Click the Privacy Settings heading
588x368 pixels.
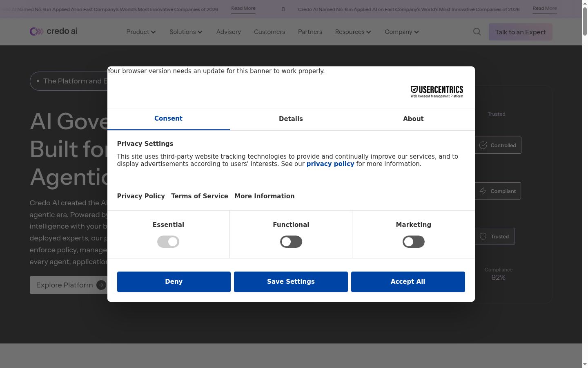click(145, 144)
